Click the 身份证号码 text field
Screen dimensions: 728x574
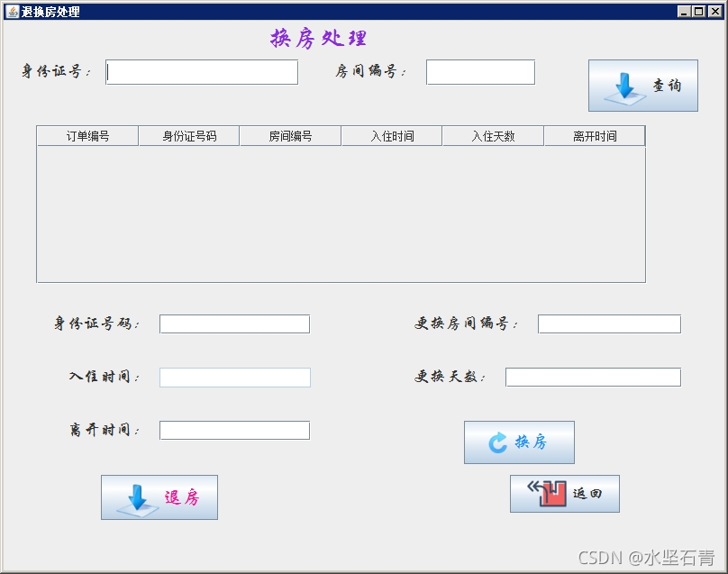(234, 323)
